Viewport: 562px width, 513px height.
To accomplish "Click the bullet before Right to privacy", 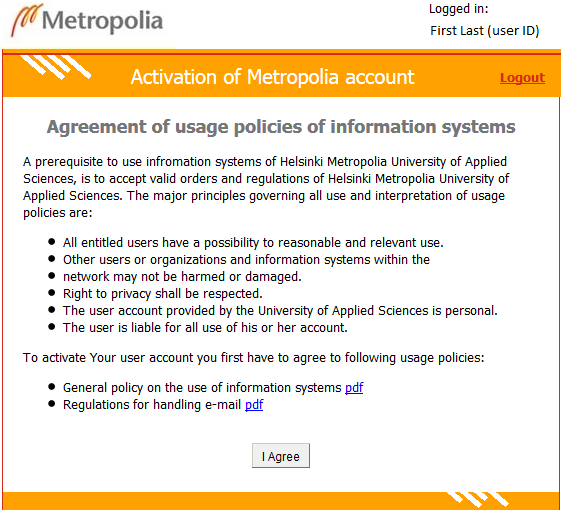I will click(x=52, y=293).
